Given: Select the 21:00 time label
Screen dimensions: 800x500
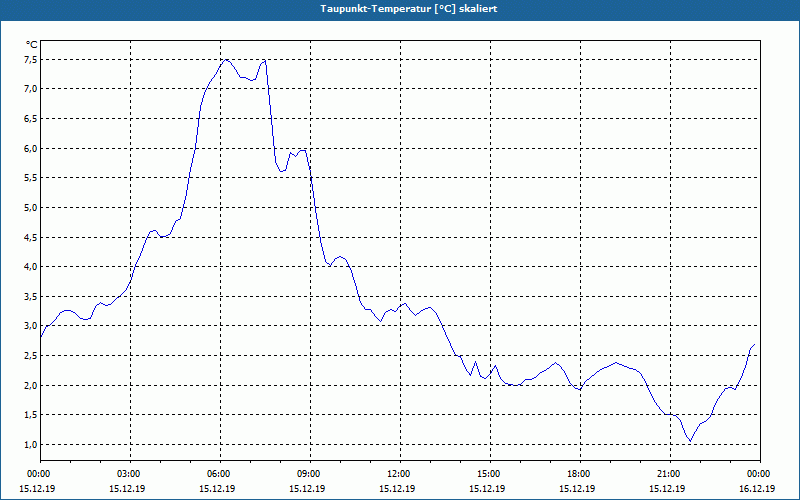Looking at the screenshot, I should 668,474.
